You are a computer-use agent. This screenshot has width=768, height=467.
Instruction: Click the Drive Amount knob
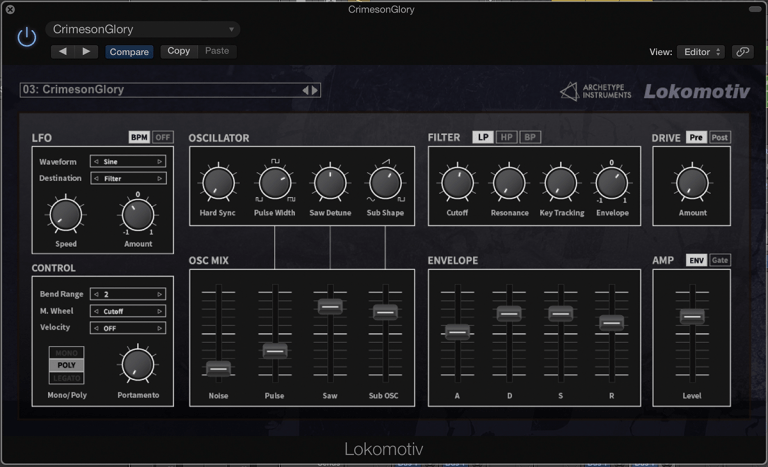click(x=692, y=183)
